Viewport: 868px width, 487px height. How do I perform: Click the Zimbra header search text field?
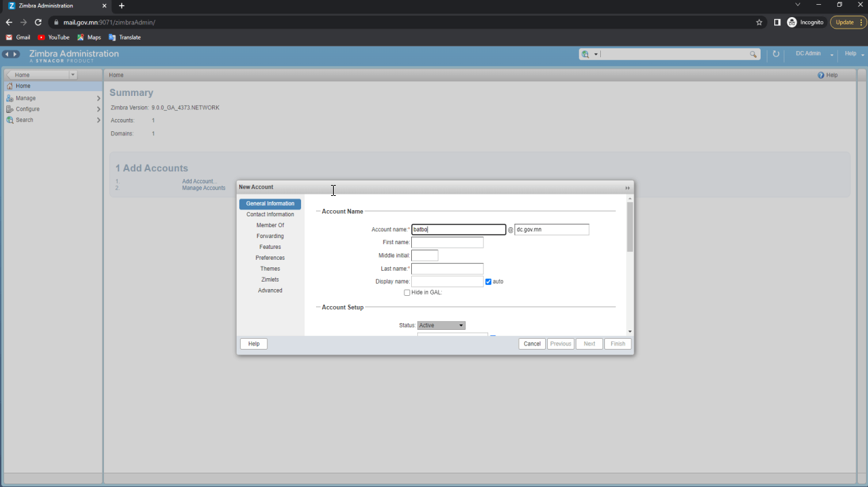pos(674,54)
